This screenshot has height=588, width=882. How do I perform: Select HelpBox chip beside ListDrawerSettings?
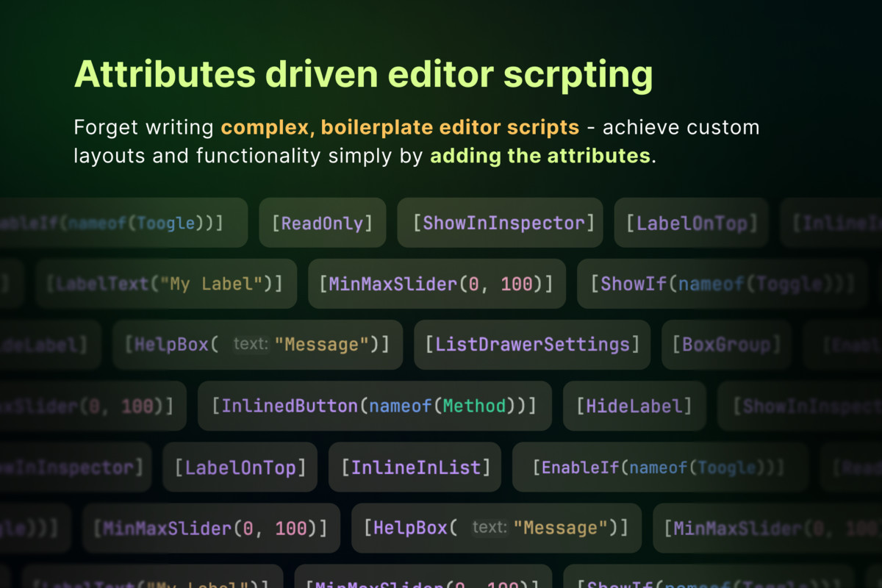pos(258,345)
